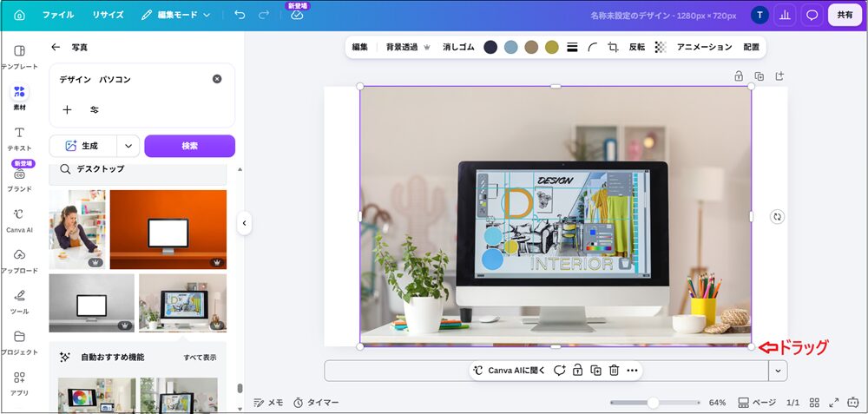Add a new page with top icon
This screenshot has height=414, width=868.
tap(779, 76)
